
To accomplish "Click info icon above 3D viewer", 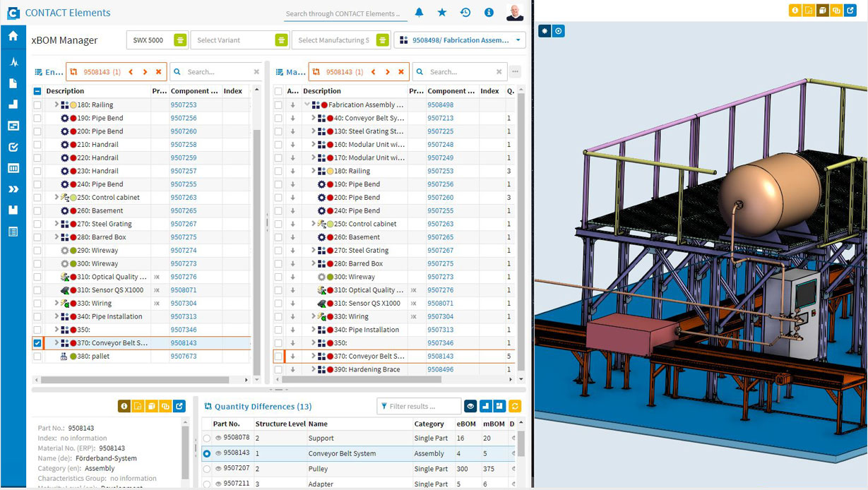I will [x=795, y=11].
